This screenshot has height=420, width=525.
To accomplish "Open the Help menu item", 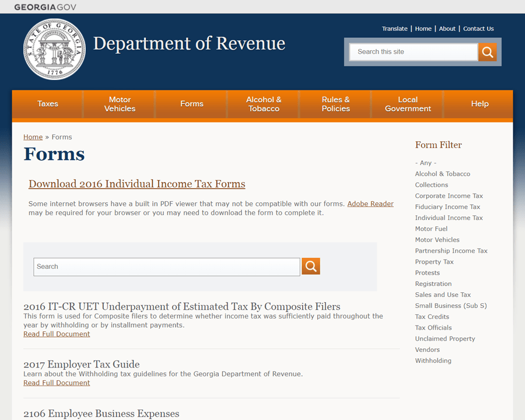I will click(x=480, y=103).
